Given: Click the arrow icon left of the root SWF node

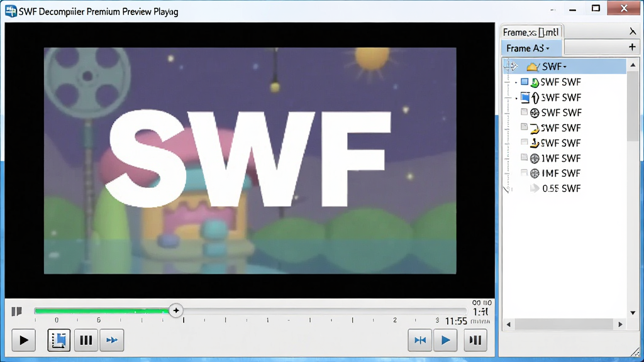Looking at the screenshot, I should [513, 66].
